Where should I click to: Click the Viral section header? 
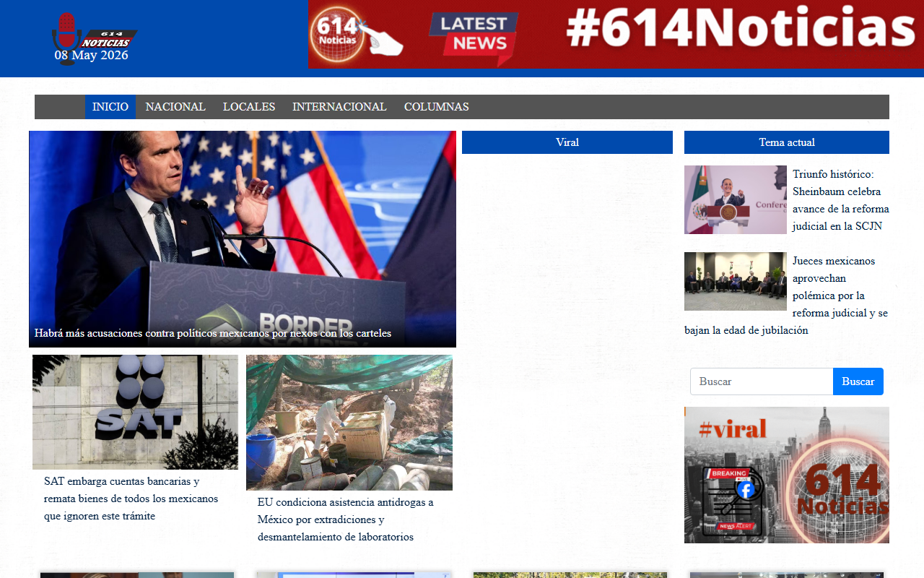point(567,142)
